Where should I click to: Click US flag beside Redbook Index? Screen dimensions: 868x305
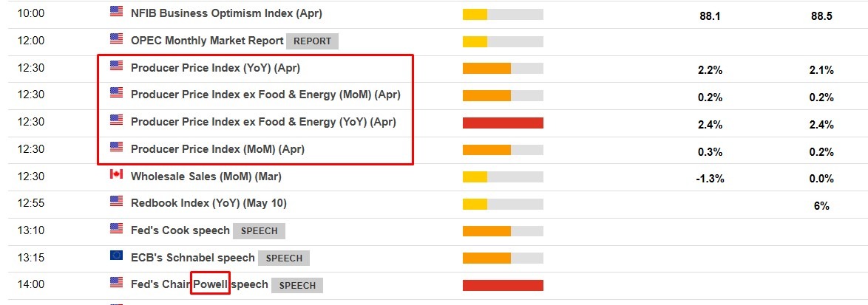pyautogui.click(x=116, y=202)
